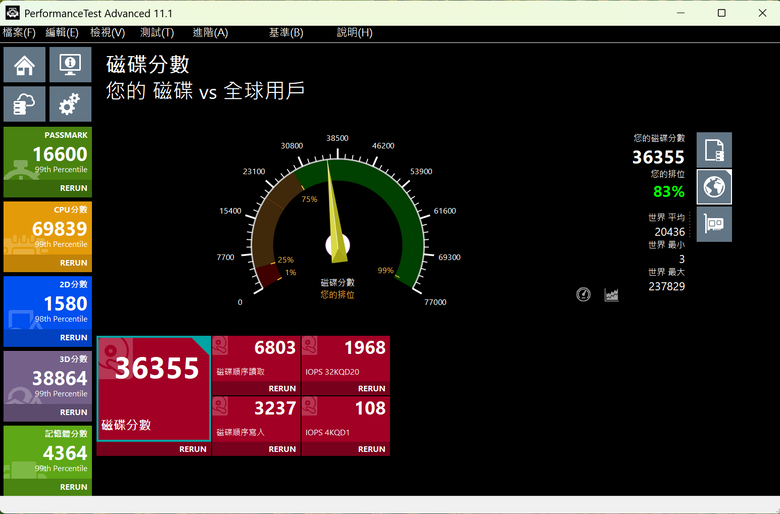Open the System Information monitor icon

coord(70,65)
